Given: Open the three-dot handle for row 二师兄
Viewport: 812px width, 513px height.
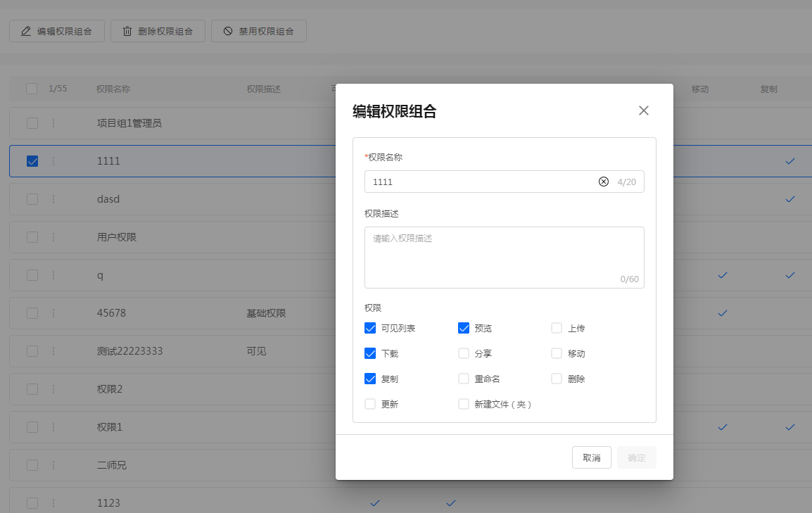Looking at the screenshot, I should pos(53,465).
